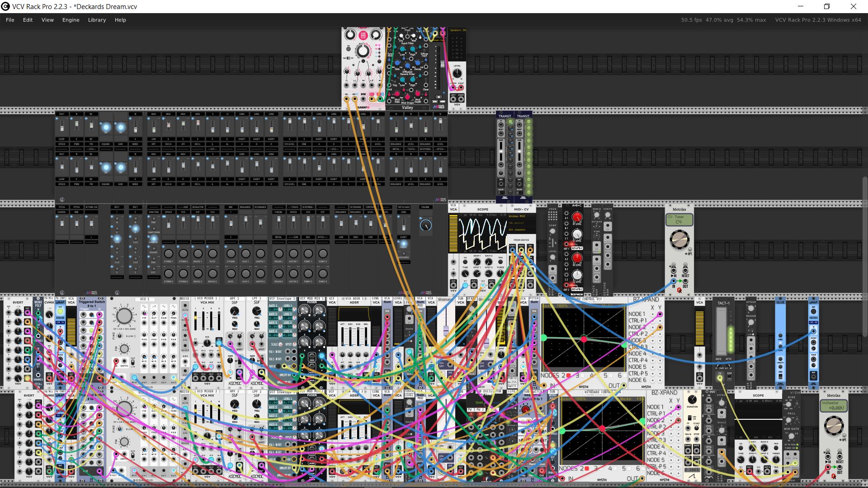
Task: Click the Audio module LEFT output port
Action: 453,99
